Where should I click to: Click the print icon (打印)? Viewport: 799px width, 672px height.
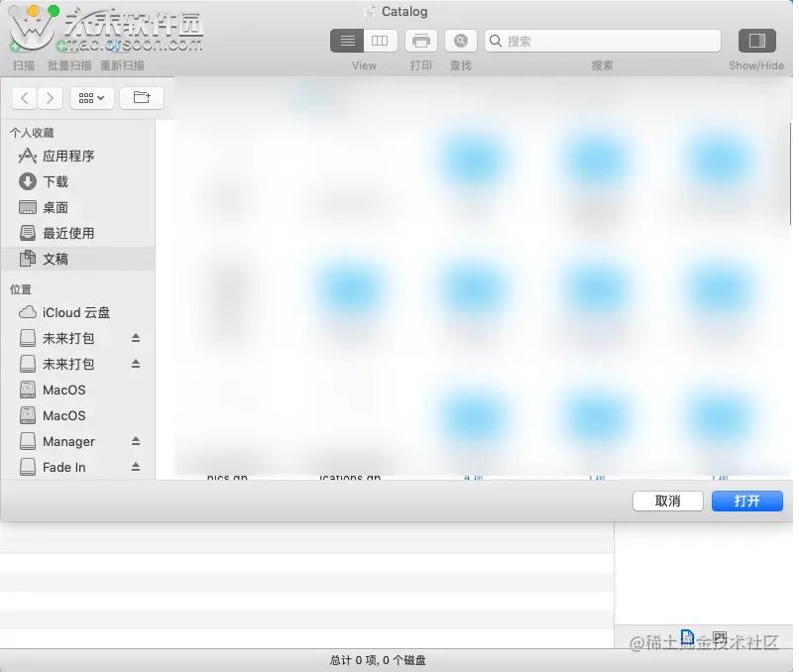(421, 41)
